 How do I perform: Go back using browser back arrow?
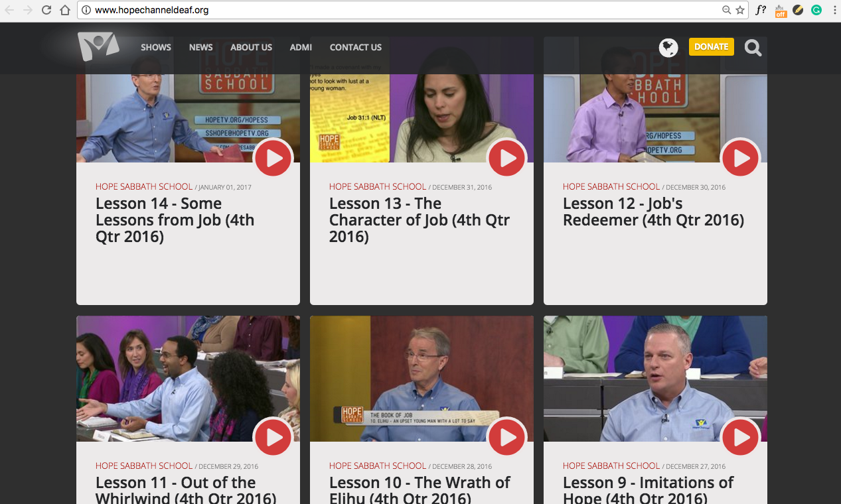(x=9, y=10)
